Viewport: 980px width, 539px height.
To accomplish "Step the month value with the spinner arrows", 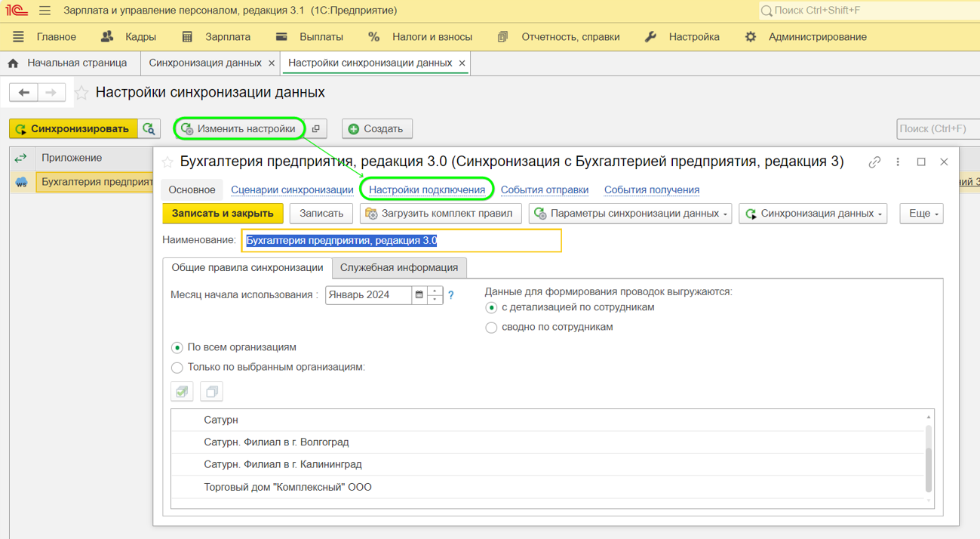I will (x=435, y=295).
